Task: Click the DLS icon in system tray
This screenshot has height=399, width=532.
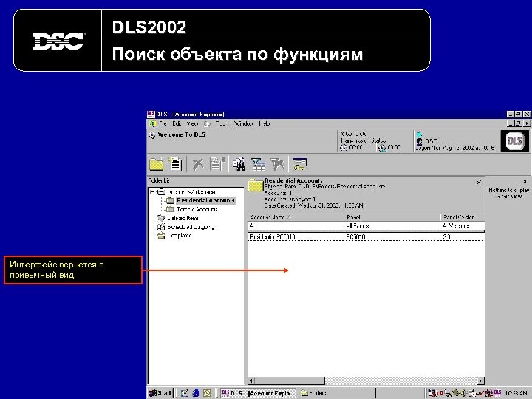Action: click(498, 393)
